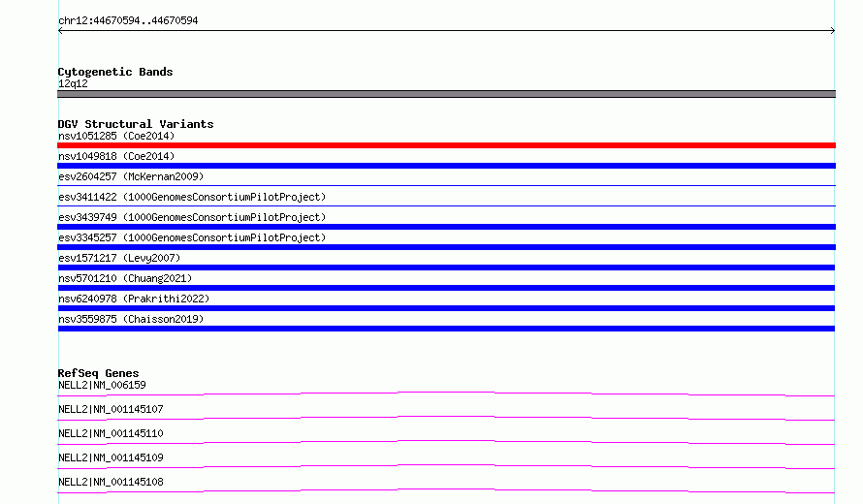This screenshot has width=863, height=504.
Task: Open gene NELL2|NM_006159 label
Action: [102, 385]
